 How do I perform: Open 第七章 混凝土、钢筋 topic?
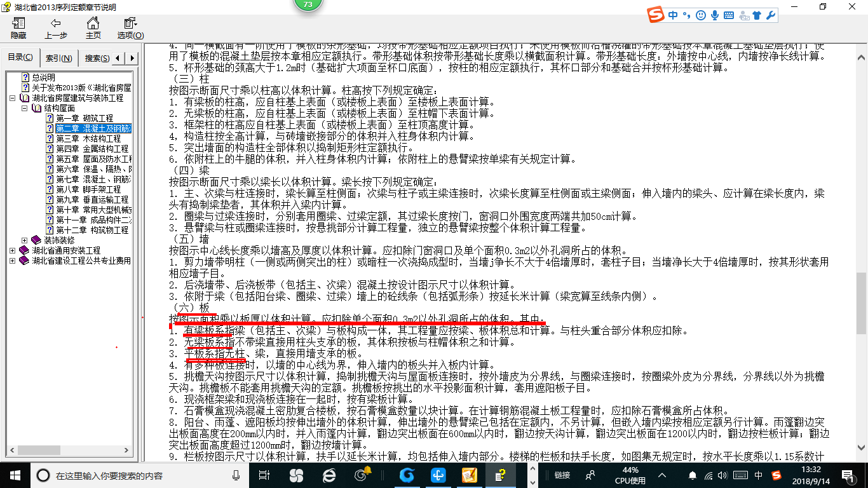click(x=93, y=179)
